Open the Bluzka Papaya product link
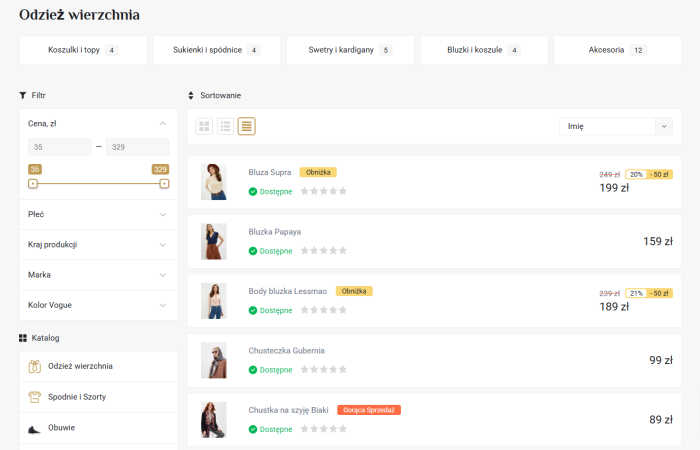Viewport: 700px width, 450px height. tap(275, 232)
